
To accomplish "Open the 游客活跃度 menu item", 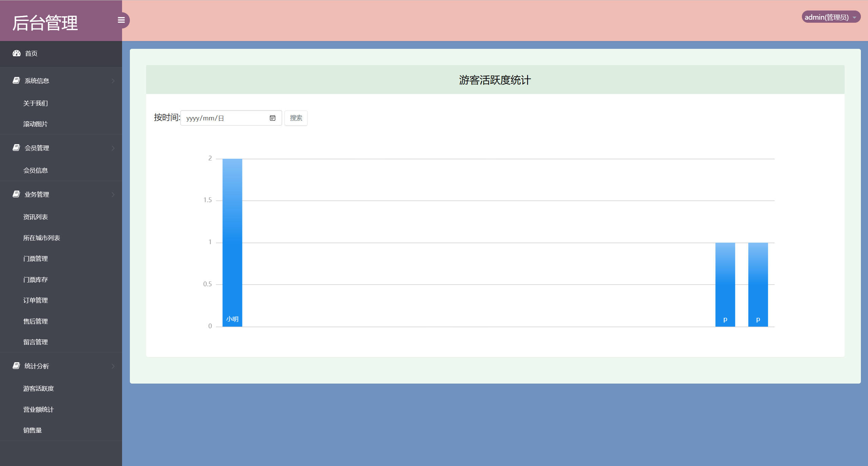I will tap(38, 389).
